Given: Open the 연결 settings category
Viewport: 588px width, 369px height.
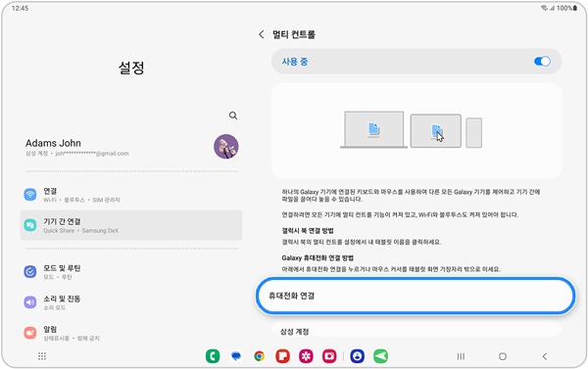Looking at the screenshot, I should [131, 195].
